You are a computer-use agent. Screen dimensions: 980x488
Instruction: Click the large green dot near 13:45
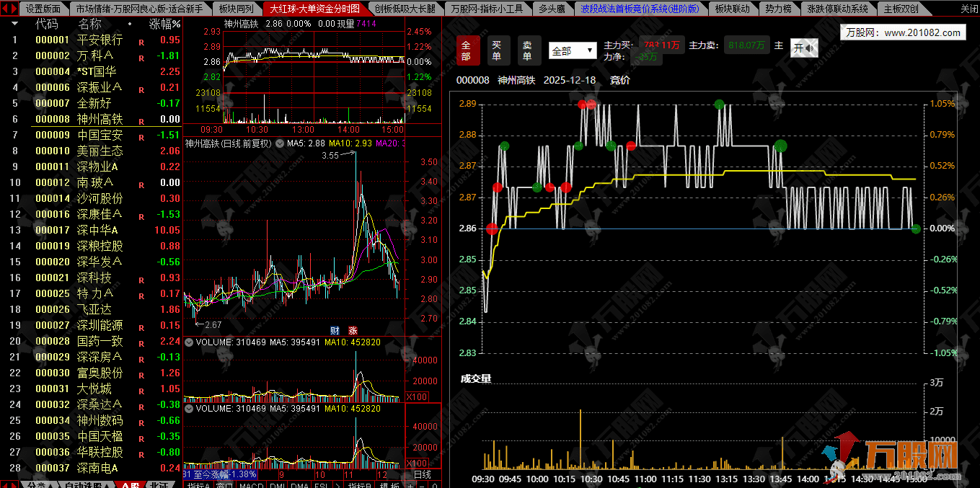pyautogui.click(x=780, y=146)
